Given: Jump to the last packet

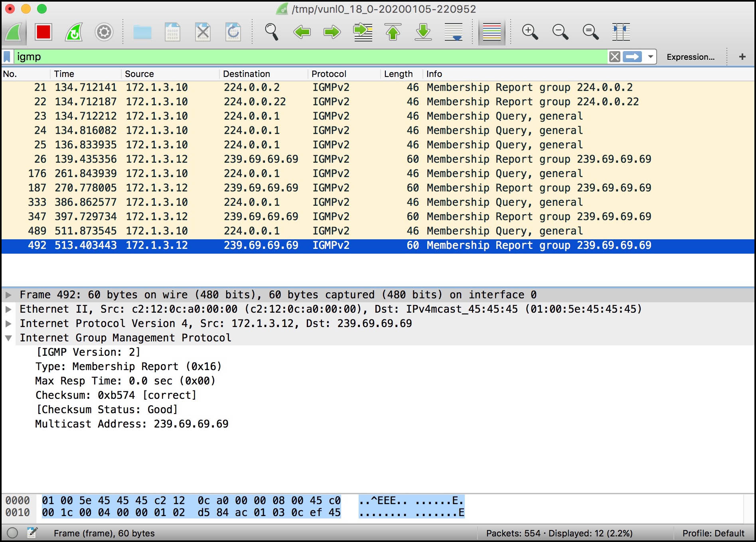Looking at the screenshot, I should 423,32.
